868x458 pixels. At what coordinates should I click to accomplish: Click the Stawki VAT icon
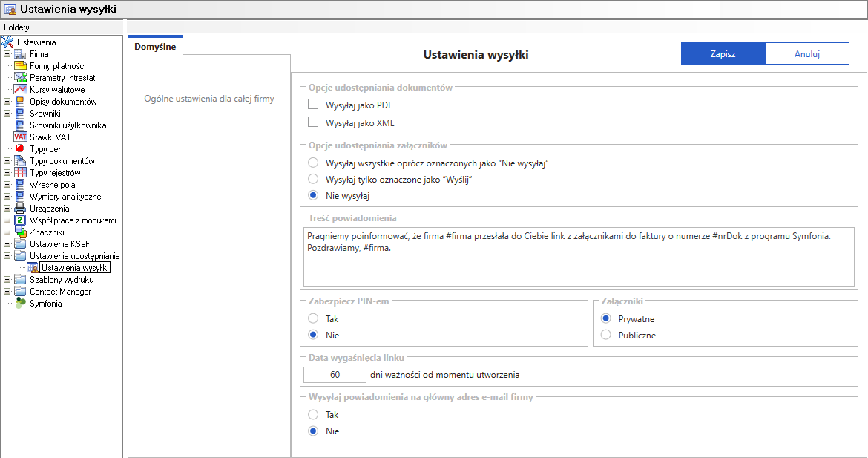[20, 137]
